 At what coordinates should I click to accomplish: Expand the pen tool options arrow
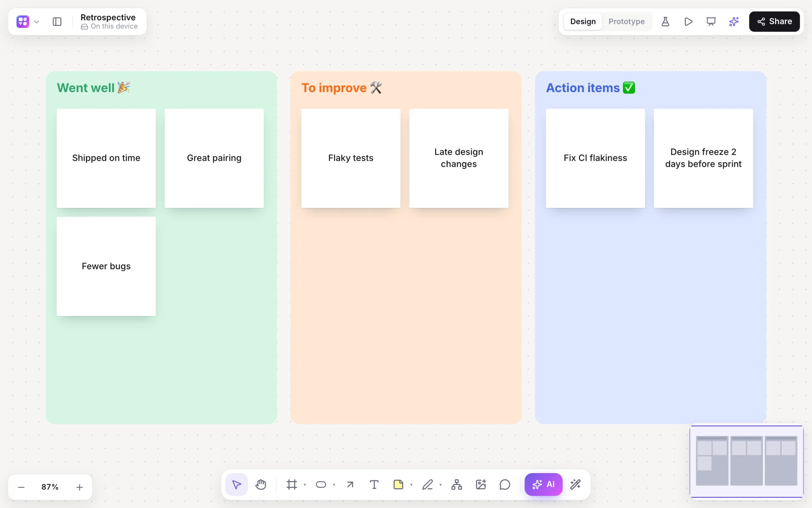coord(441,485)
